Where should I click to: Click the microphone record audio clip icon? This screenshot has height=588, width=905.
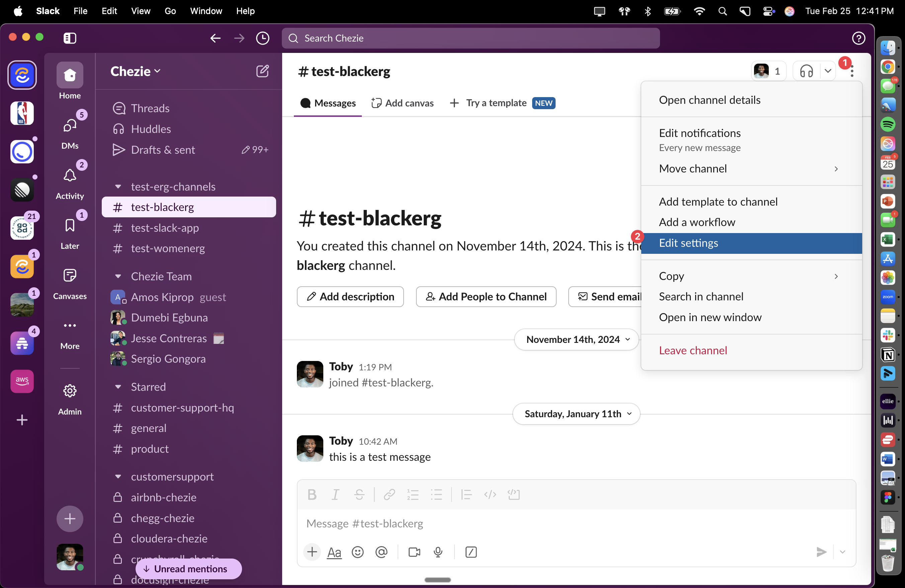pyautogui.click(x=438, y=552)
